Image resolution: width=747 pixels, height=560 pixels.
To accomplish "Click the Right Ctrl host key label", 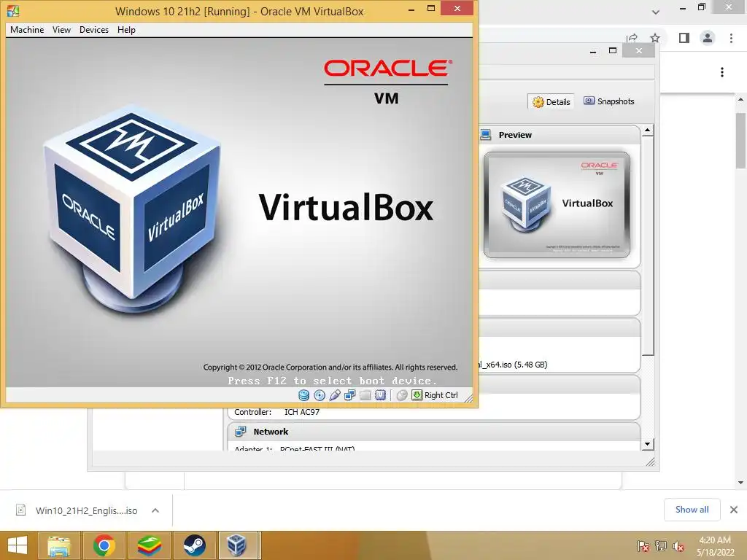I will pyautogui.click(x=441, y=395).
